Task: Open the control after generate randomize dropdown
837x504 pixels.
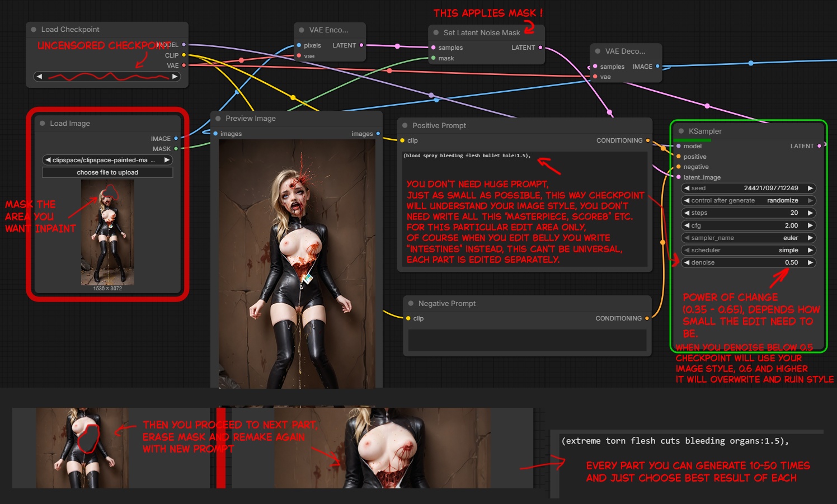Action: click(748, 200)
